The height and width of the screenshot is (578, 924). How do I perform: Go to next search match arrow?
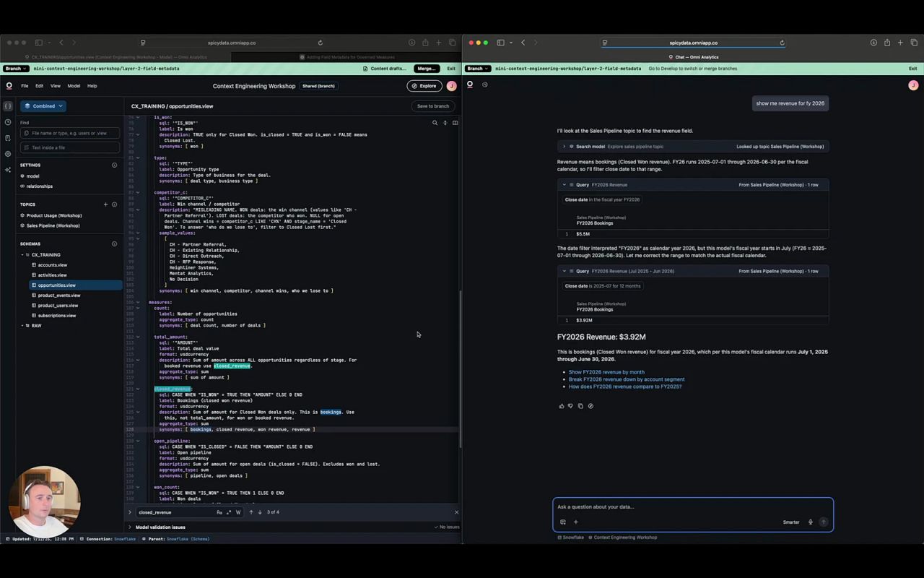tap(260, 512)
